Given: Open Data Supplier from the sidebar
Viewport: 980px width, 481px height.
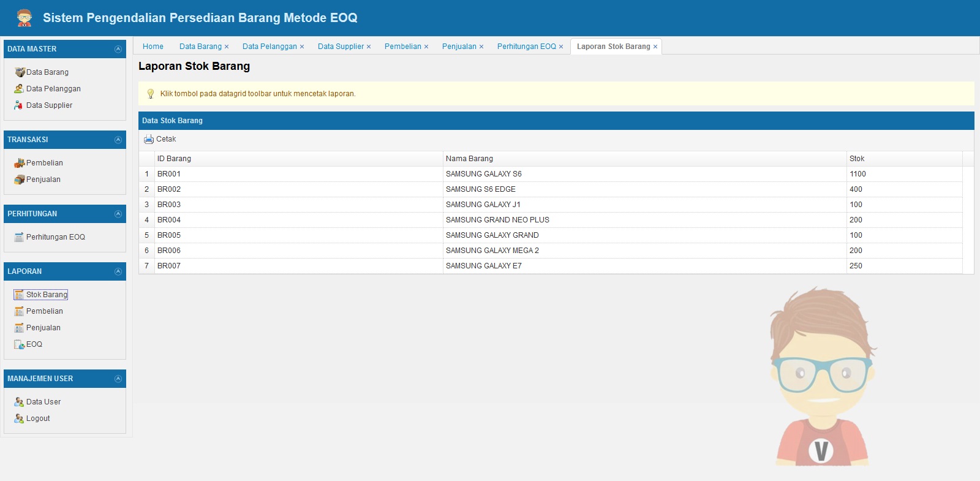Looking at the screenshot, I should tap(49, 105).
